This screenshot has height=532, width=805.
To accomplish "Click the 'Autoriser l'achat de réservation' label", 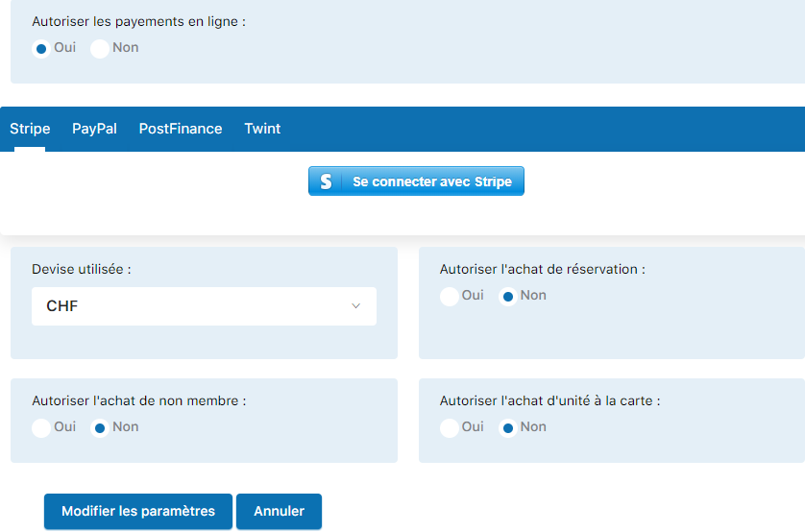I will click(542, 269).
